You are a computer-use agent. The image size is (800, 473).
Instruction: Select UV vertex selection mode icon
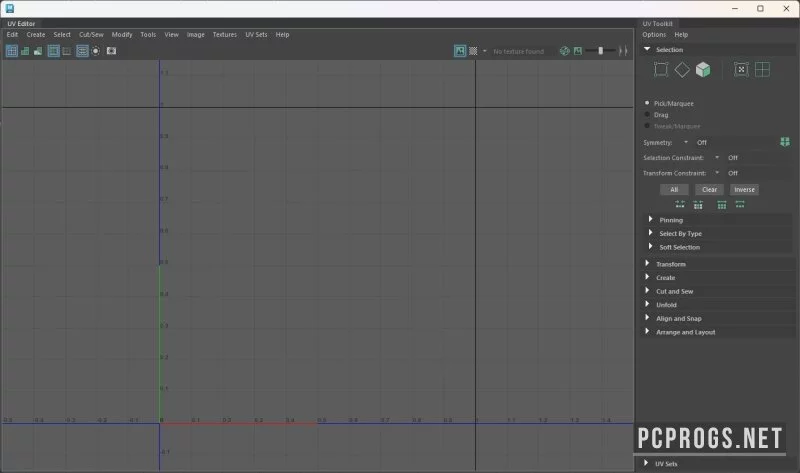[661, 69]
